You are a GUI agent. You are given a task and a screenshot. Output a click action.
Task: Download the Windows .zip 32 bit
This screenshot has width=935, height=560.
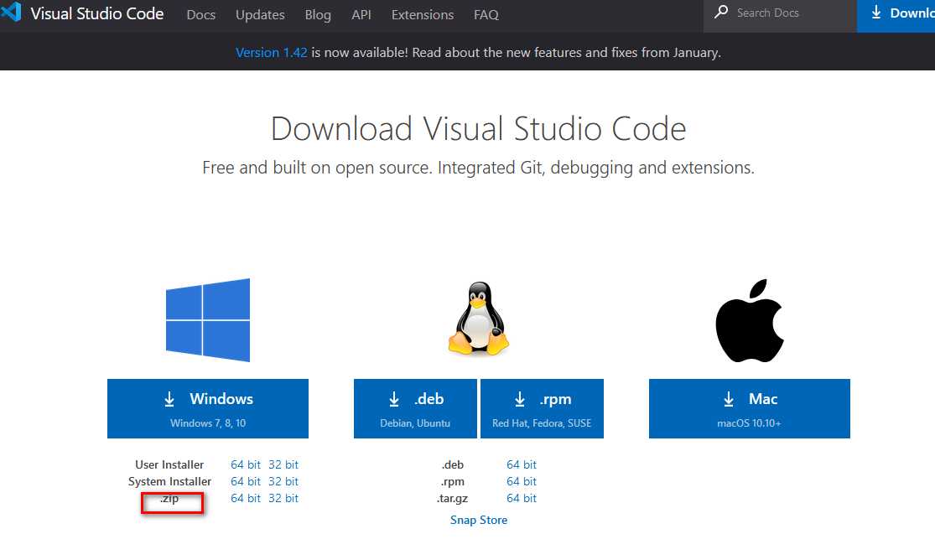tap(283, 498)
